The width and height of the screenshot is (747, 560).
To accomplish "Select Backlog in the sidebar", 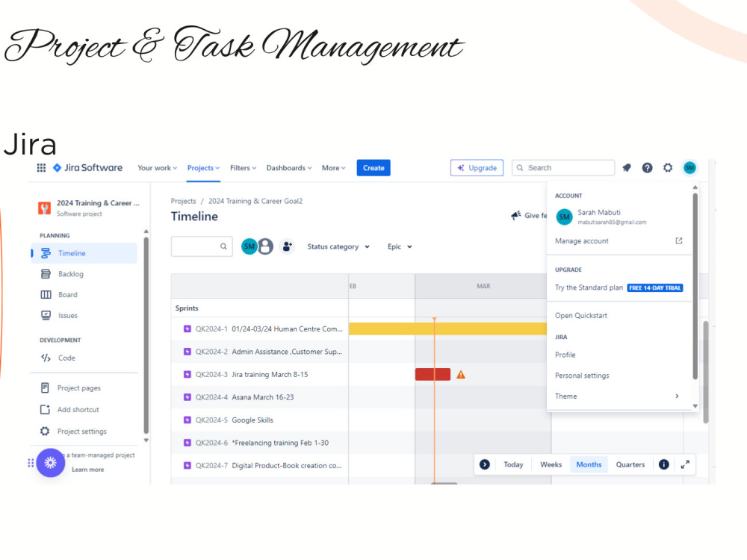I will 84,274.
